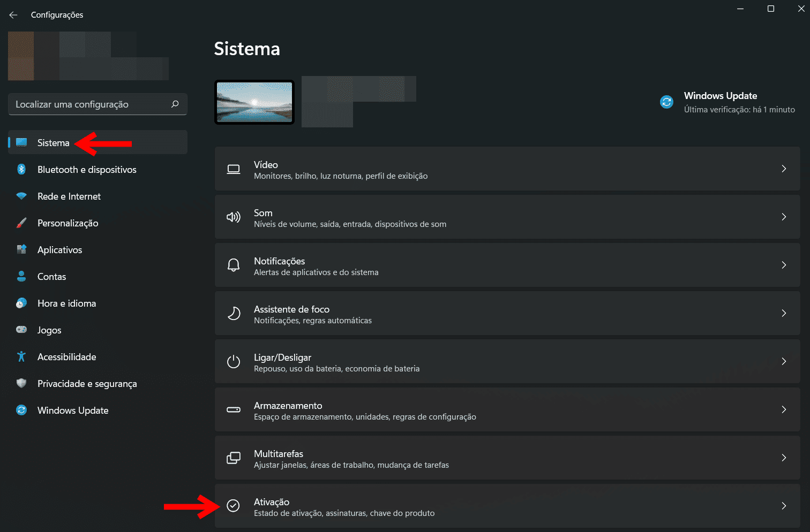Click the Ligar/Desligar power icon
This screenshot has width=810, height=532.
pyautogui.click(x=234, y=361)
